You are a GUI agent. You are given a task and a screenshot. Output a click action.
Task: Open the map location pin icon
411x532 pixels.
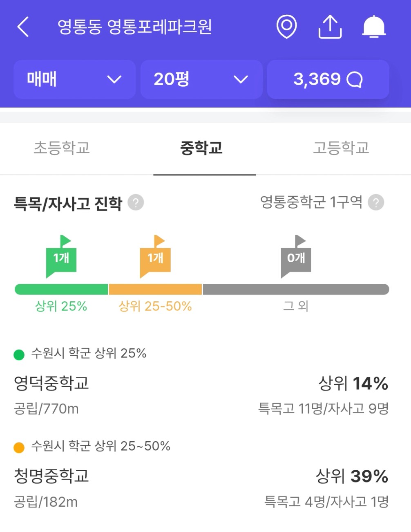(286, 27)
